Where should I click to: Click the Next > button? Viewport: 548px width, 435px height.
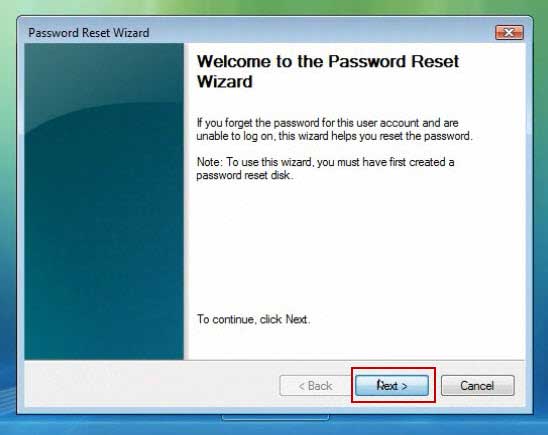(x=392, y=385)
